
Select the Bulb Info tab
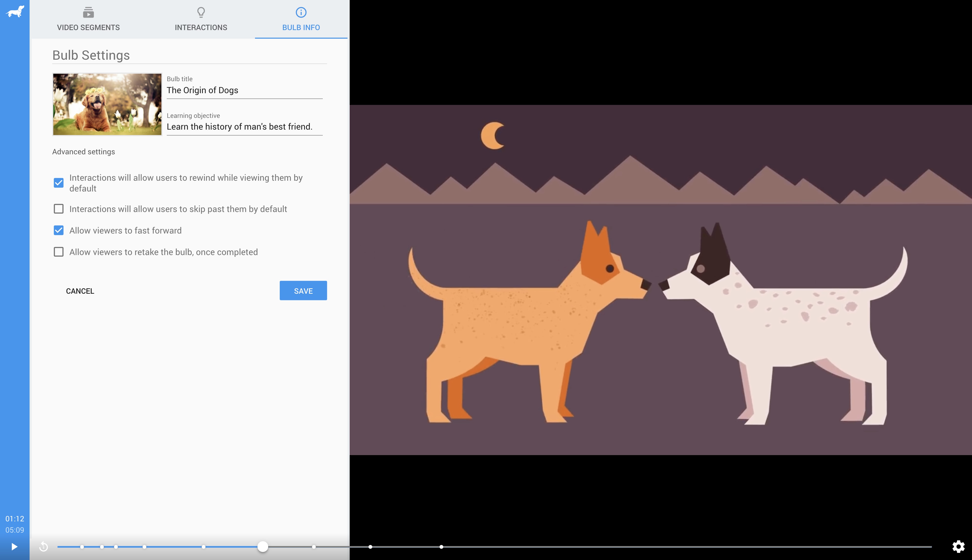coord(301,19)
